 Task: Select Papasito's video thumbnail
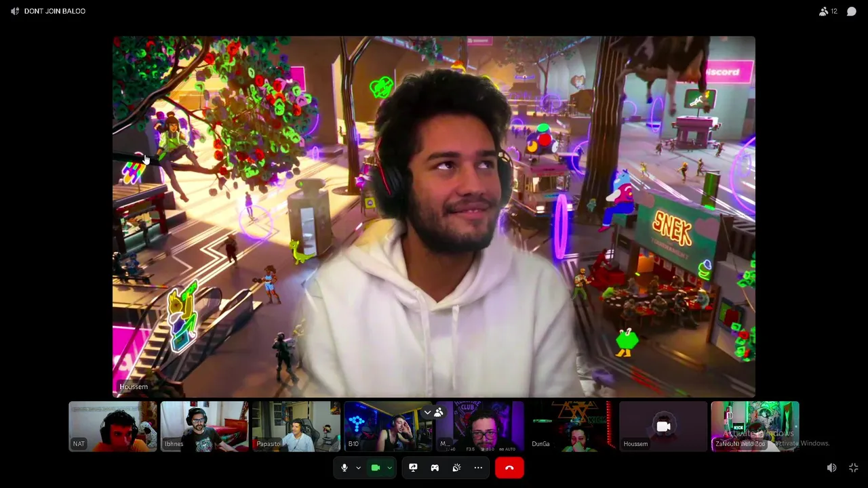coord(296,426)
